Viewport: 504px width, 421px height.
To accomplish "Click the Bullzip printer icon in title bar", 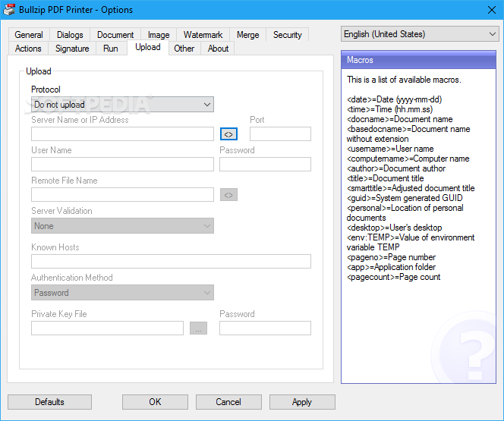I will coord(9,10).
